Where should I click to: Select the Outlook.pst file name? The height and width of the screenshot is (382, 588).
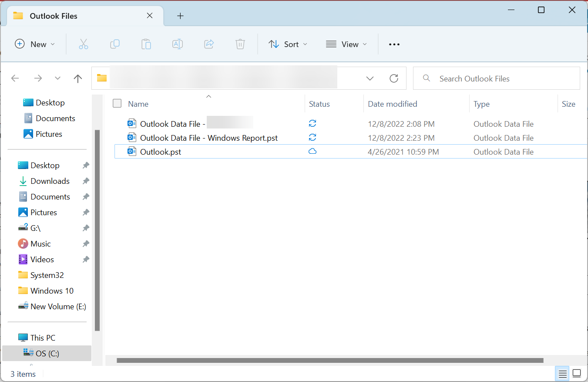click(x=161, y=152)
